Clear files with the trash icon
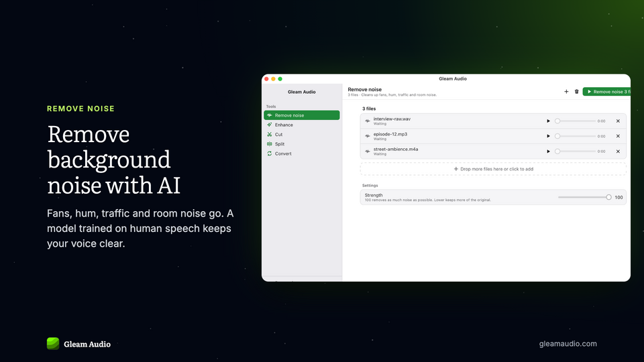The image size is (644, 362). (x=577, y=92)
